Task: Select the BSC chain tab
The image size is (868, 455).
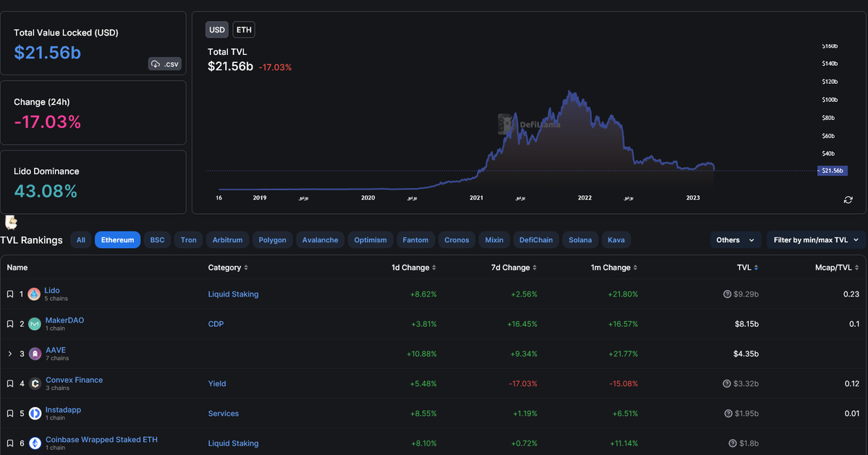Action: (x=158, y=240)
